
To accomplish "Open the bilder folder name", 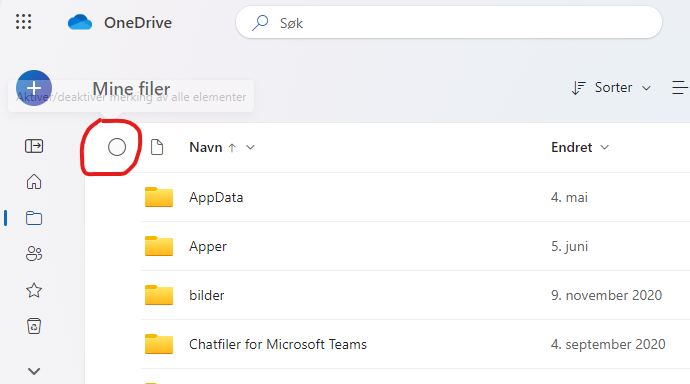I will click(x=207, y=295).
